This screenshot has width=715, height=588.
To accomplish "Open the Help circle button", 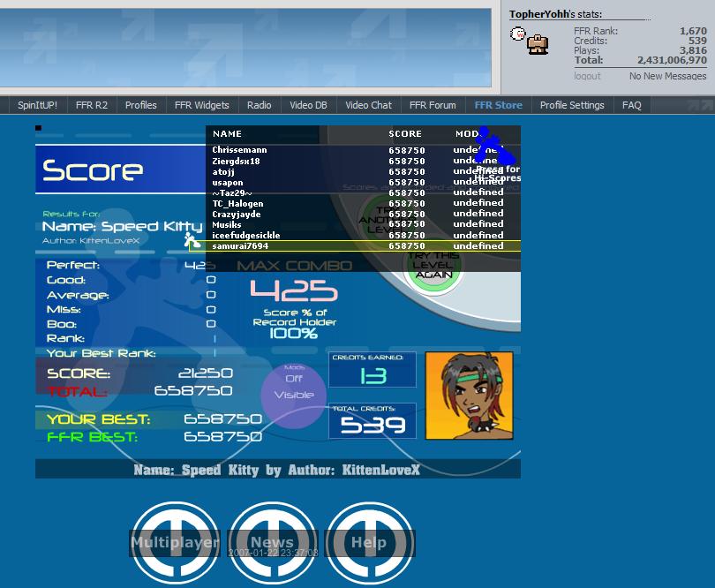I will (x=369, y=542).
